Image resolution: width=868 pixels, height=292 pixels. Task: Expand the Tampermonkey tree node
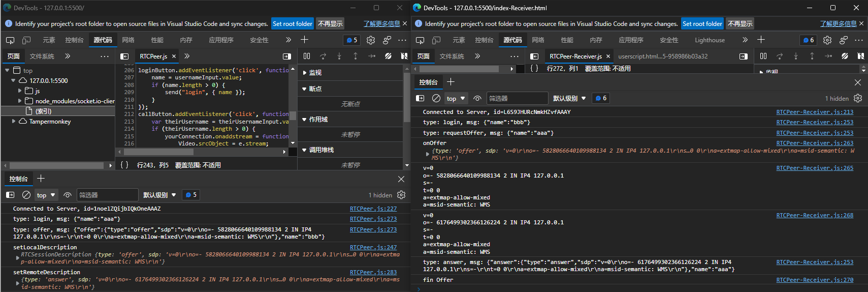(x=14, y=122)
